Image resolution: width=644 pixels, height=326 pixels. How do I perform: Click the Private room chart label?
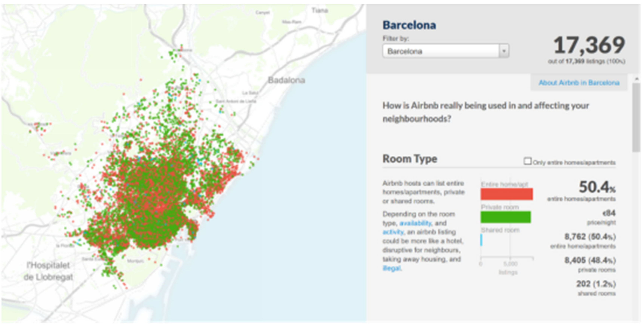tap(500, 207)
